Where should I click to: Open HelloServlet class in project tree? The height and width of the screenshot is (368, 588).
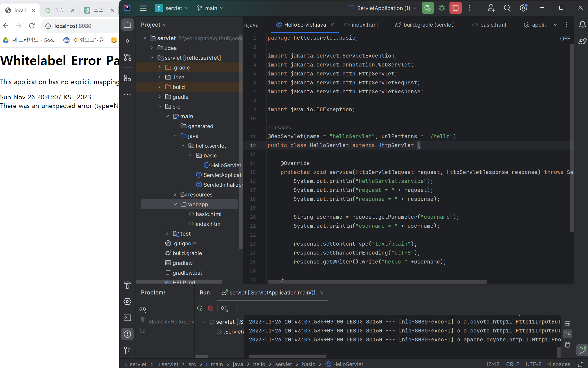click(223, 165)
